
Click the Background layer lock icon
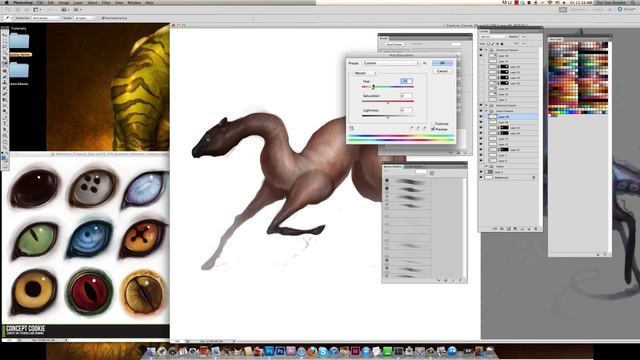[534, 178]
